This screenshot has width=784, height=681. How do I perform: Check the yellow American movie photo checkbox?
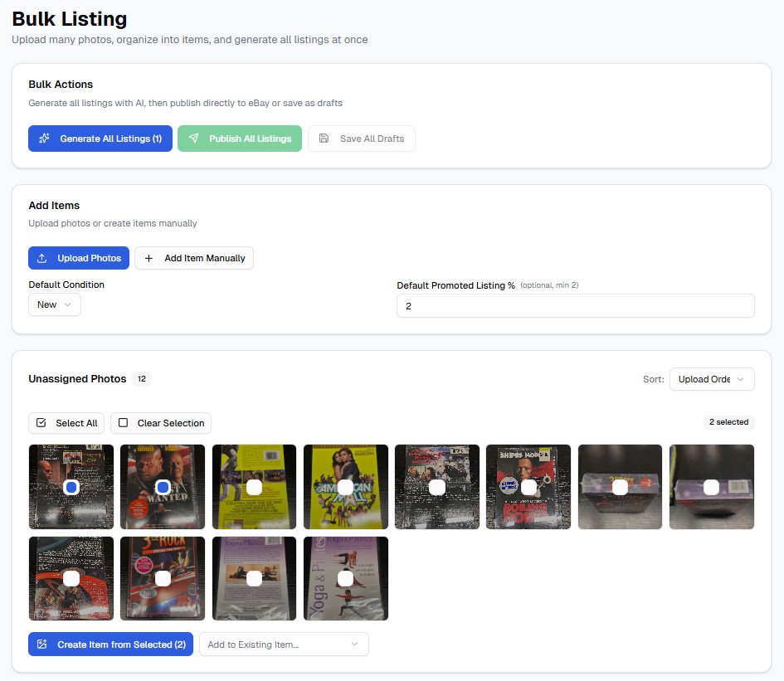(x=345, y=487)
